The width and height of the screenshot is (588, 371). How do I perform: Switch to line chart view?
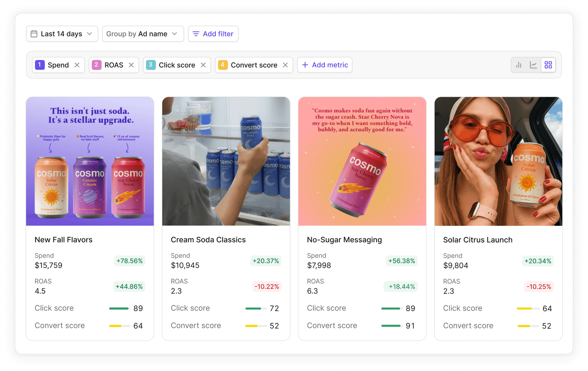coord(533,65)
